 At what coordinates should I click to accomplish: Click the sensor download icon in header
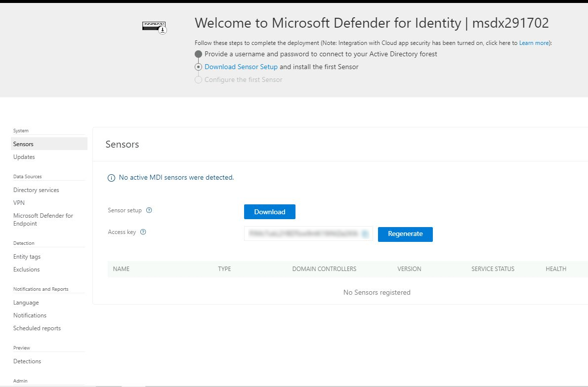point(154,27)
